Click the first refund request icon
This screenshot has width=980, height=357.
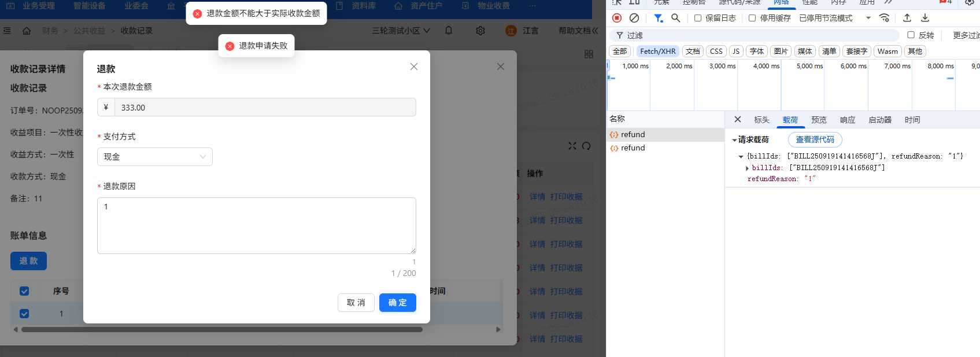(614, 135)
